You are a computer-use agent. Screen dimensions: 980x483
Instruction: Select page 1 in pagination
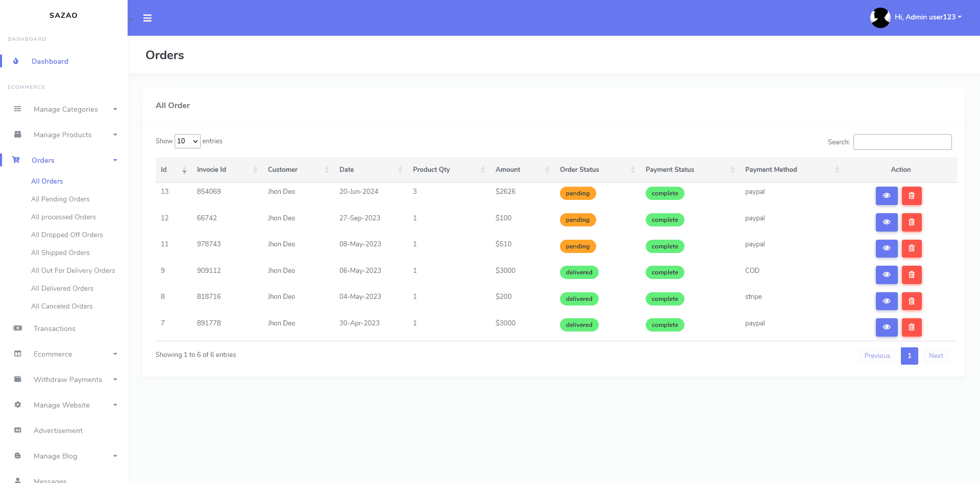tap(909, 356)
